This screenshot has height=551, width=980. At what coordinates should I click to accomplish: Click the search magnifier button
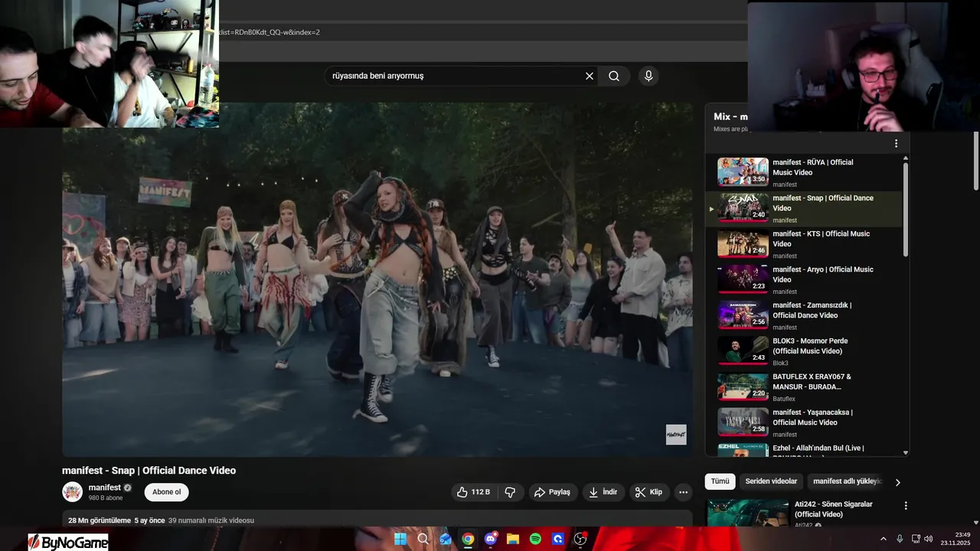(614, 76)
